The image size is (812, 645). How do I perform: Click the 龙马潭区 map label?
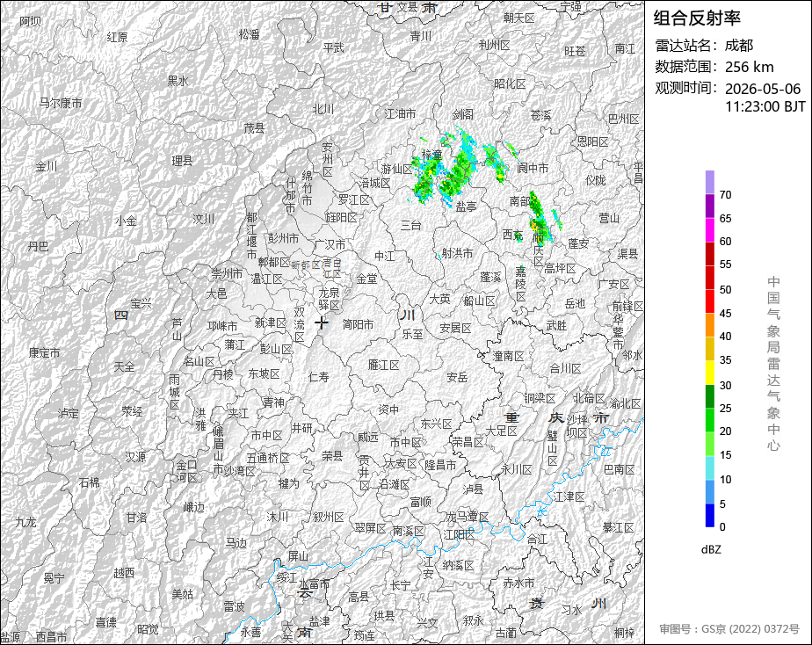click(468, 517)
